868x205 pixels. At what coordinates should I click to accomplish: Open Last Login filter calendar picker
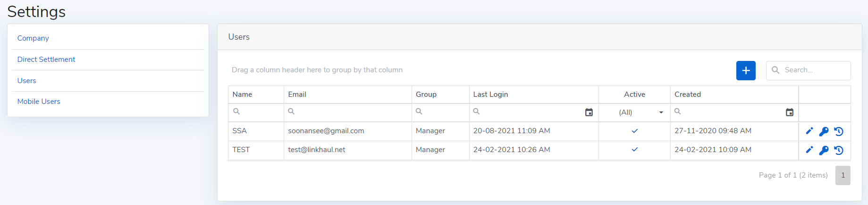click(x=589, y=112)
